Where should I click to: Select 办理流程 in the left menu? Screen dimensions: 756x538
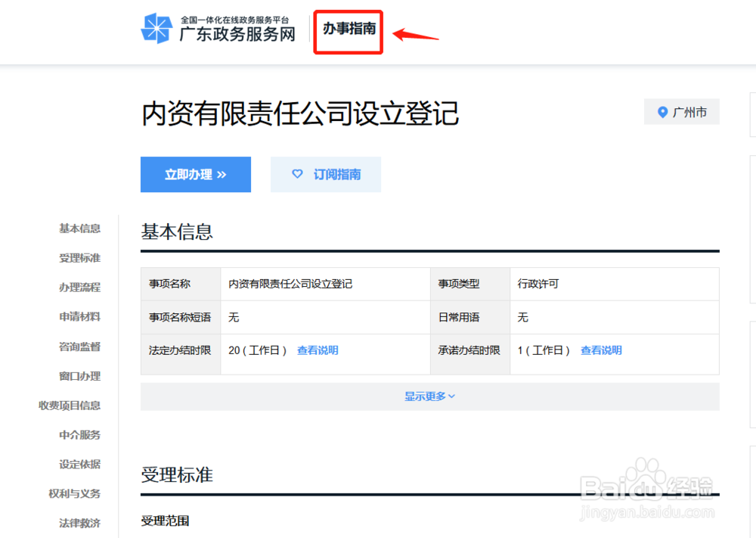coord(79,288)
